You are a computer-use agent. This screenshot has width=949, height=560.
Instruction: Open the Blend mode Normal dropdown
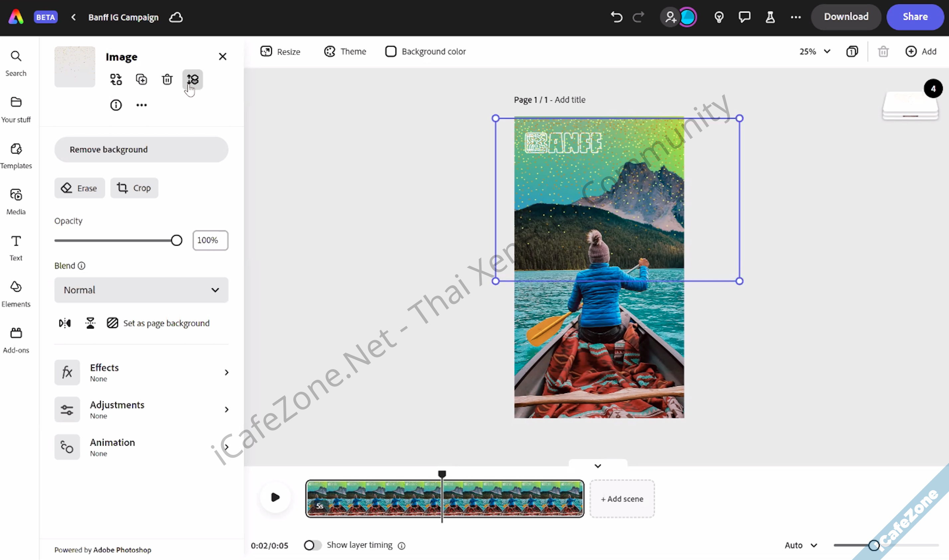coord(141,290)
